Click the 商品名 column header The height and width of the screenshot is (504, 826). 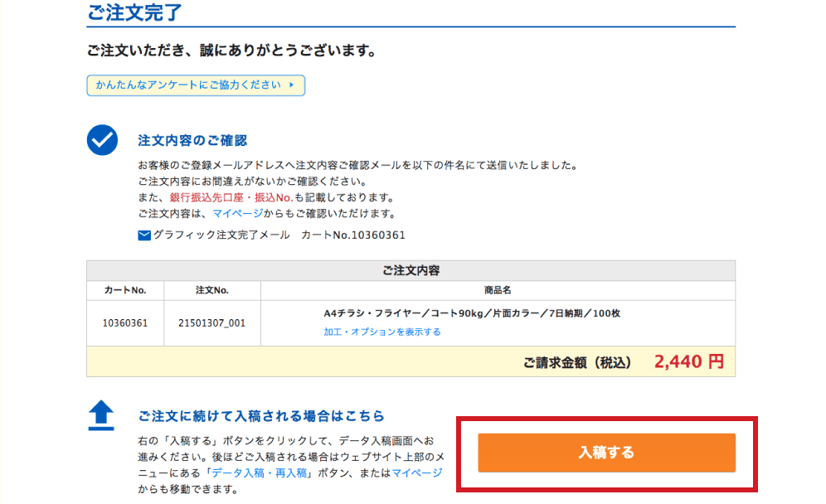[498, 290]
